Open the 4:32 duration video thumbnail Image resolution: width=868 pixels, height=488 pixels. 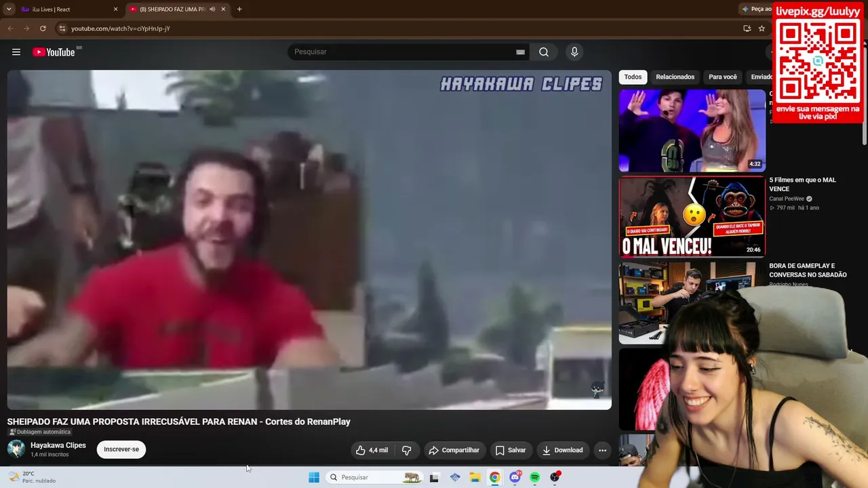[692, 131]
